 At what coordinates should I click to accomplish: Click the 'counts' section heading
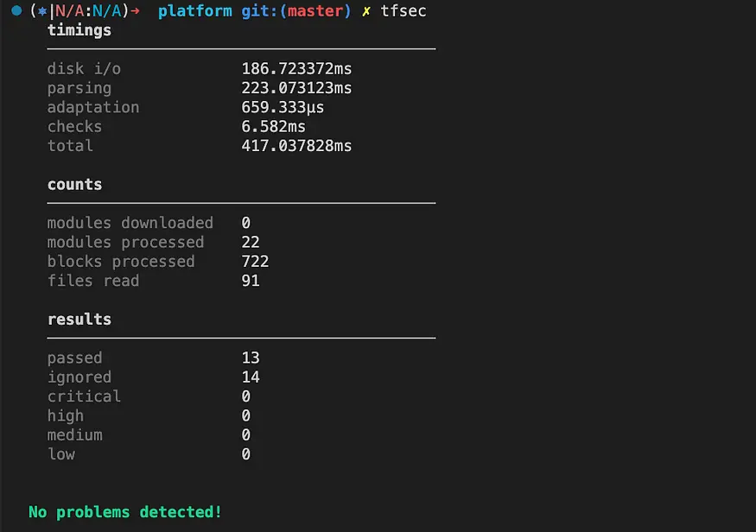(74, 184)
